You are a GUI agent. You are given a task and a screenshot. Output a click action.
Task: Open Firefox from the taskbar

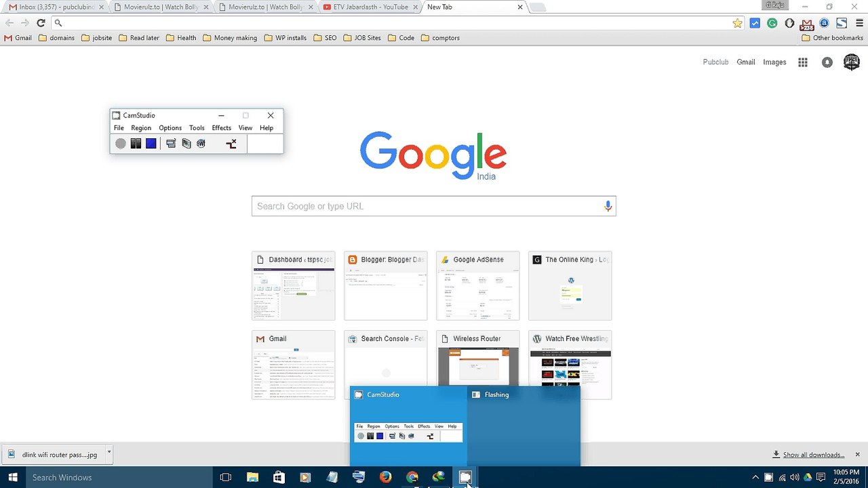[x=386, y=477]
